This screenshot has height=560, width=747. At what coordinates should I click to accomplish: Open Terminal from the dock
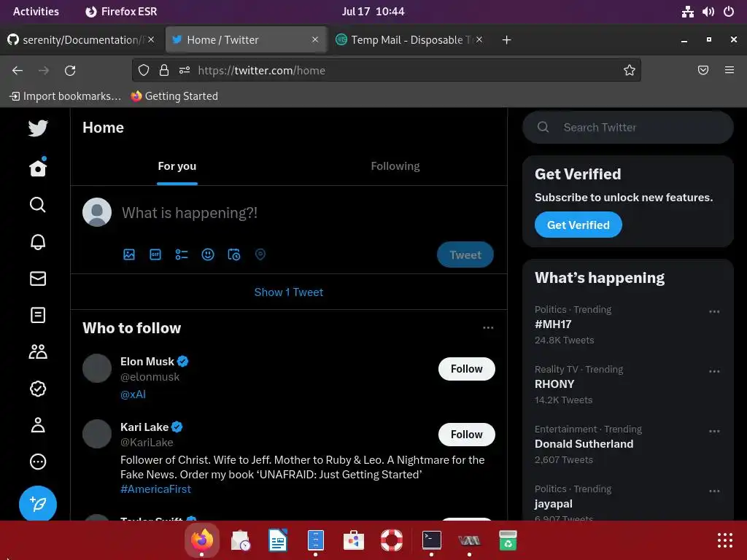[x=432, y=540]
